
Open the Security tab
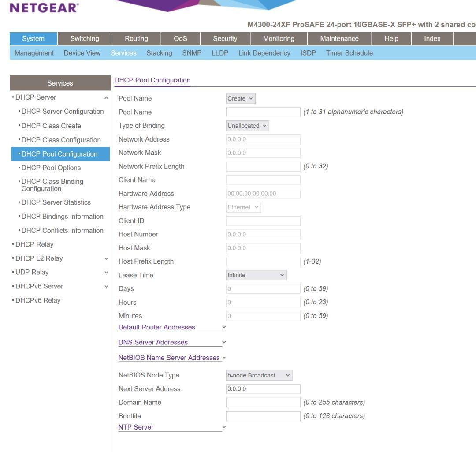[x=225, y=39]
